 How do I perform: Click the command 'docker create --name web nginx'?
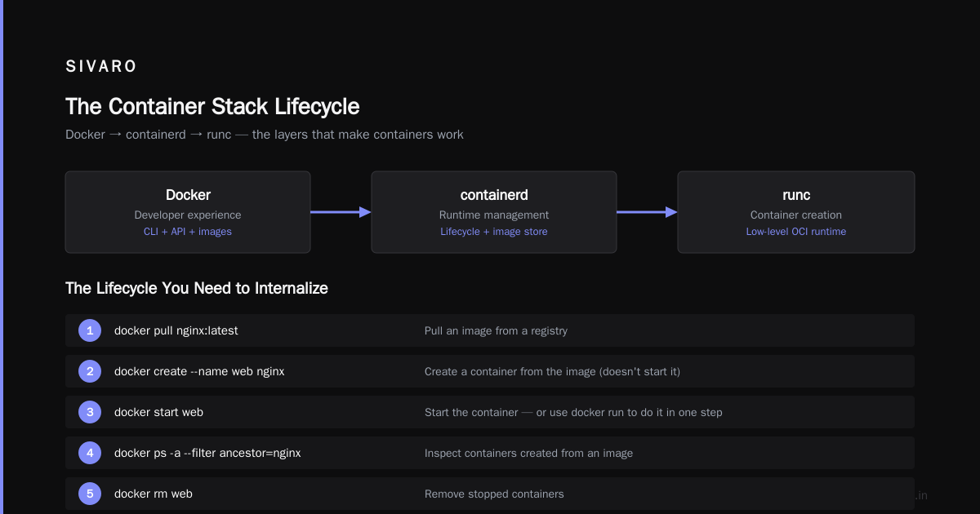click(199, 371)
